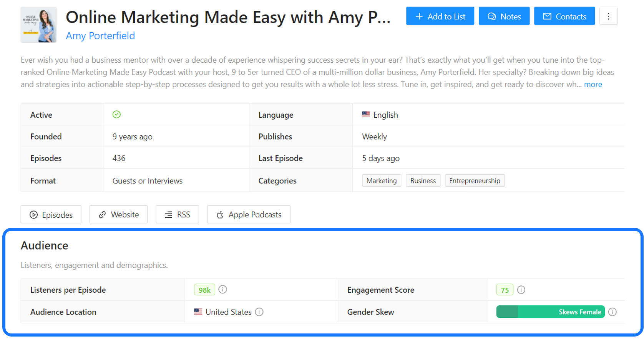This screenshot has width=644, height=345.
Task: Click the 'Guests or Interviews' format value
Action: [x=147, y=181]
